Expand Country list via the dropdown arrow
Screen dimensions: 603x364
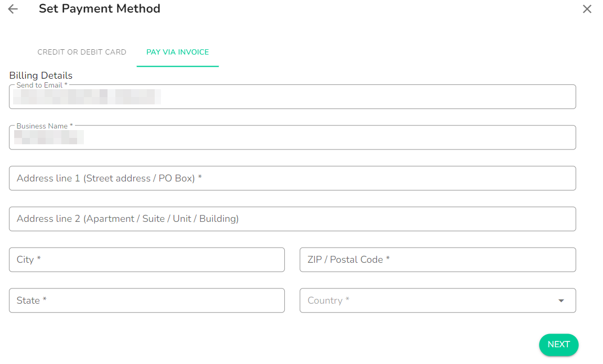(x=561, y=301)
